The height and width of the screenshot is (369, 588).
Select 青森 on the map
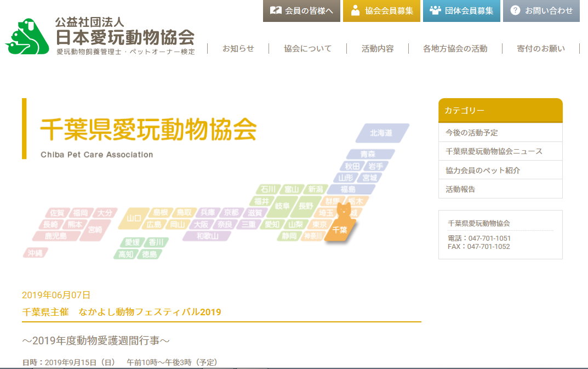tap(370, 154)
